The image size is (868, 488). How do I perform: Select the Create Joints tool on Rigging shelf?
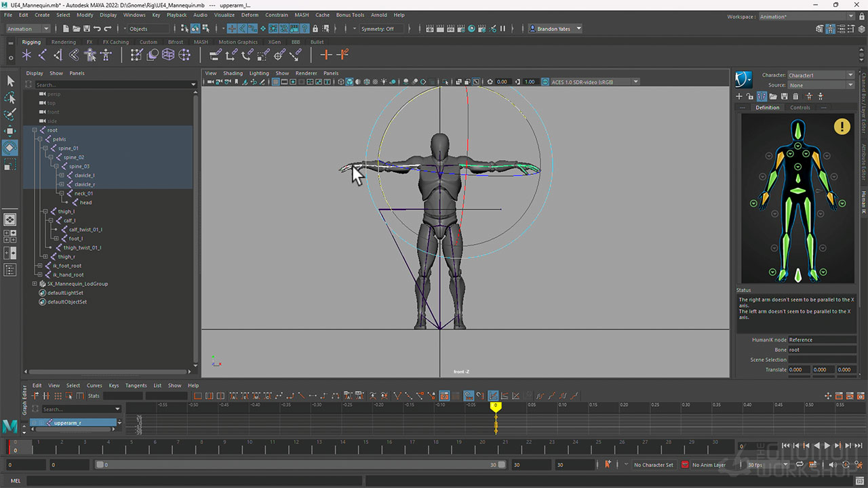click(42, 55)
